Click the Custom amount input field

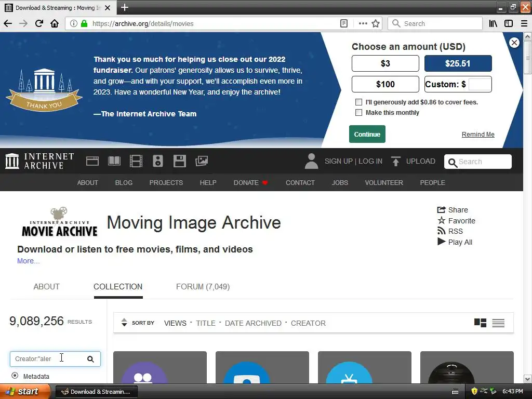point(480,84)
